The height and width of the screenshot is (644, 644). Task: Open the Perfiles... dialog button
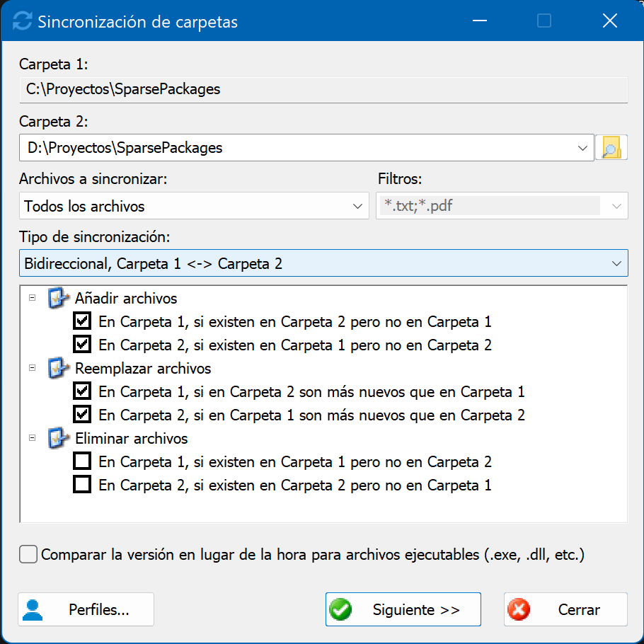[x=86, y=609]
